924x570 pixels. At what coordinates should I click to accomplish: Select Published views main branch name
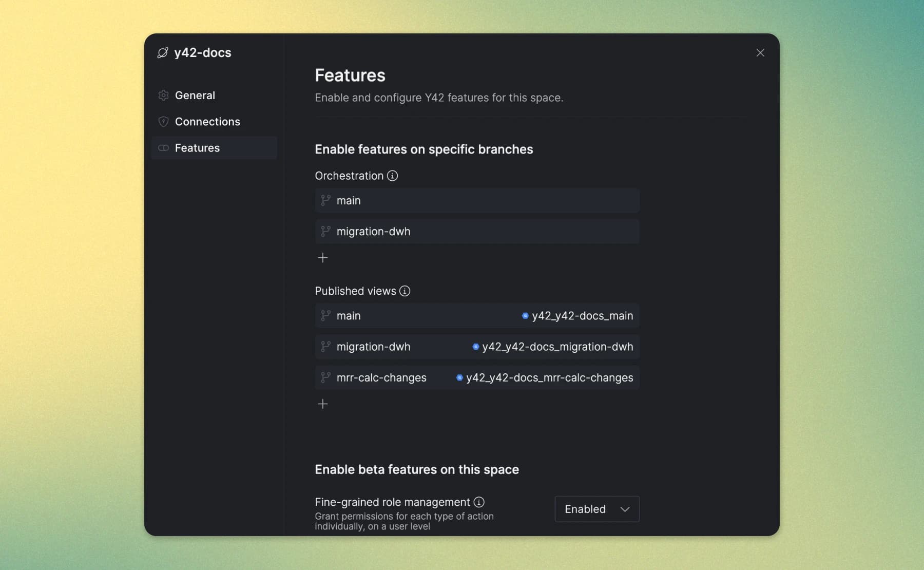click(x=349, y=316)
